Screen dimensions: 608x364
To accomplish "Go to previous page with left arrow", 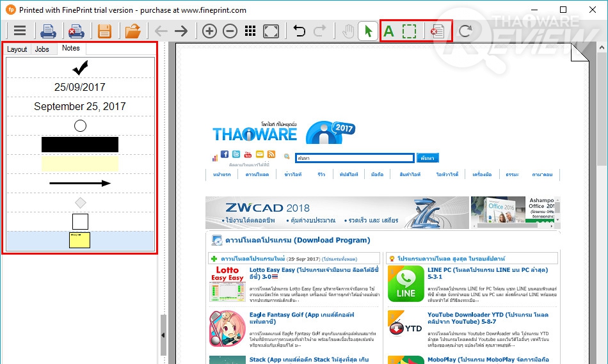I will pos(161,31).
